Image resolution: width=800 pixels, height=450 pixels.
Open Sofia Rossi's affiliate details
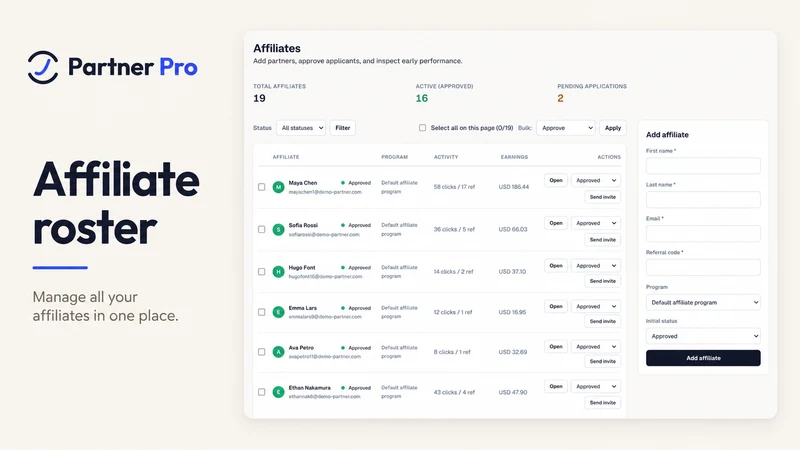coord(556,223)
